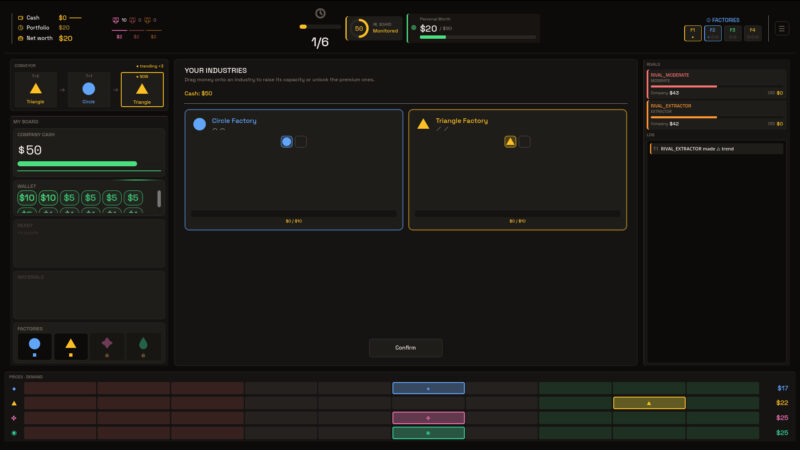Select the circle factory icon in Factories panel

(35, 346)
